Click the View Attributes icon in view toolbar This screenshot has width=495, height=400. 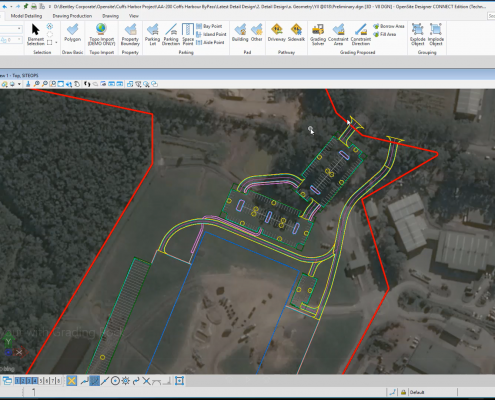click(4, 84)
